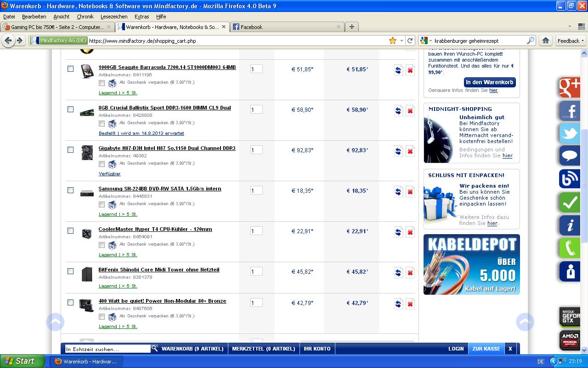Image resolution: width=588 pixels, height=368 pixels.
Task: Remove Gigabyte H87-D3H mainboard with red X
Action: click(x=410, y=151)
